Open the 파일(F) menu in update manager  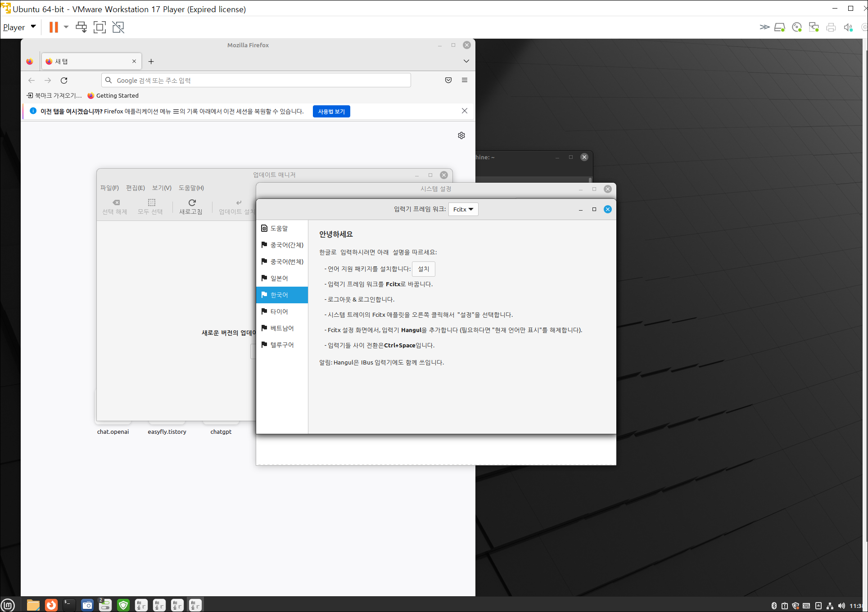click(x=109, y=188)
